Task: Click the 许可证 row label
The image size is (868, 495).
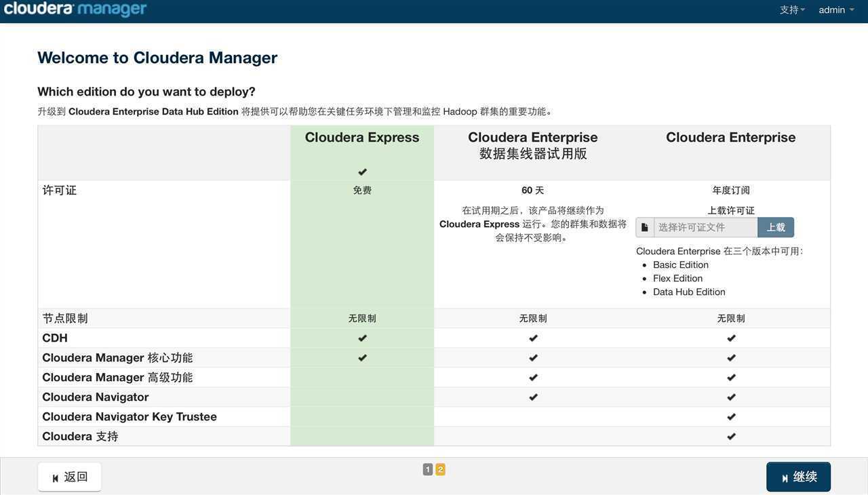Action: [x=60, y=191]
